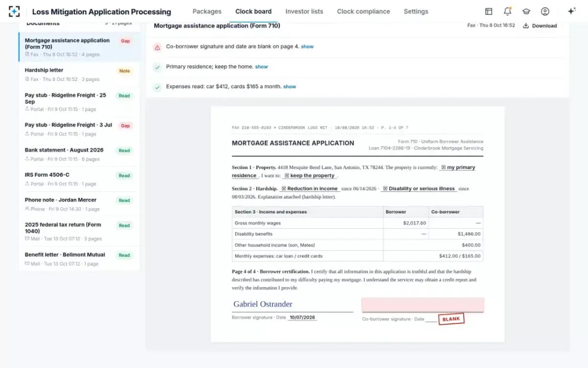Click the app logo icon
The image size is (588, 368).
click(14, 11)
